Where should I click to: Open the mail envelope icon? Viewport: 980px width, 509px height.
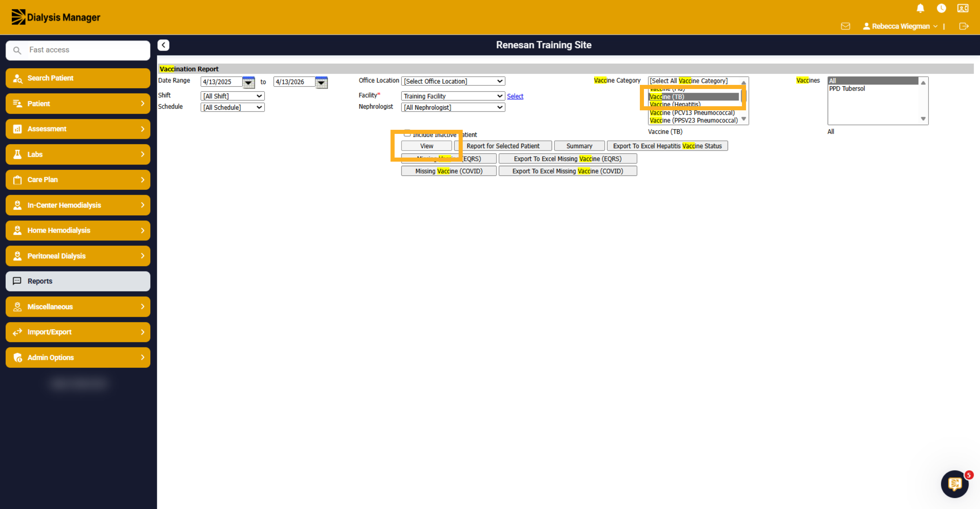pyautogui.click(x=846, y=26)
